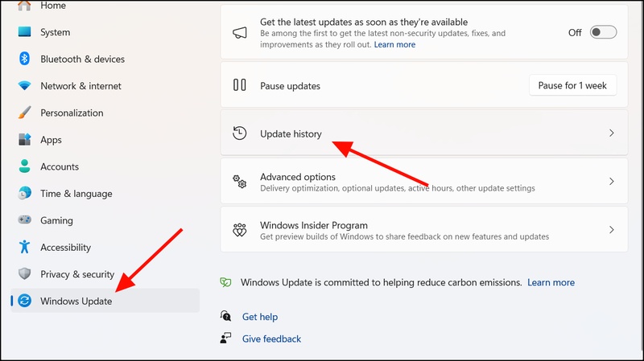Click the Update history clock icon
This screenshot has width=644, height=361.
click(x=239, y=133)
